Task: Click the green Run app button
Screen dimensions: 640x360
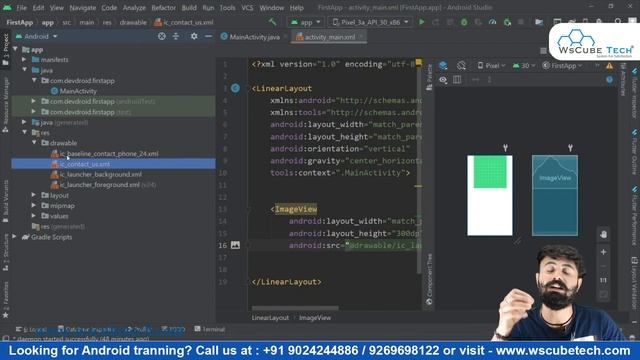Action: tap(422, 22)
